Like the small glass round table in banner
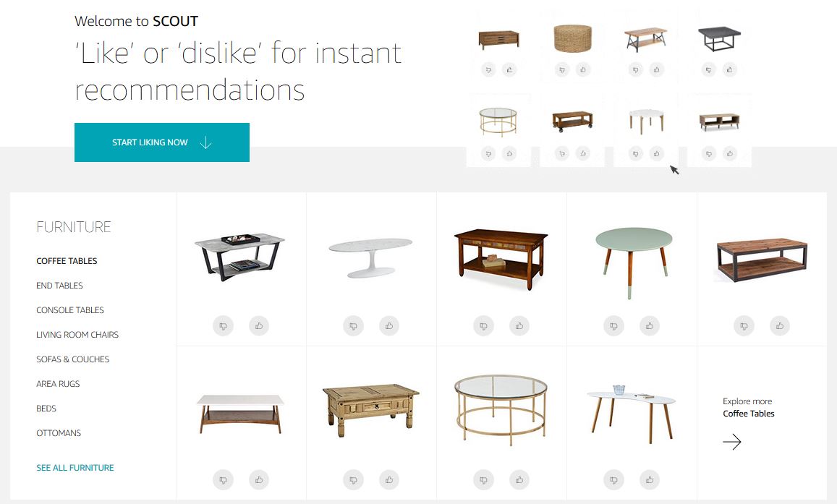The height and width of the screenshot is (504, 837). click(509, 153)
